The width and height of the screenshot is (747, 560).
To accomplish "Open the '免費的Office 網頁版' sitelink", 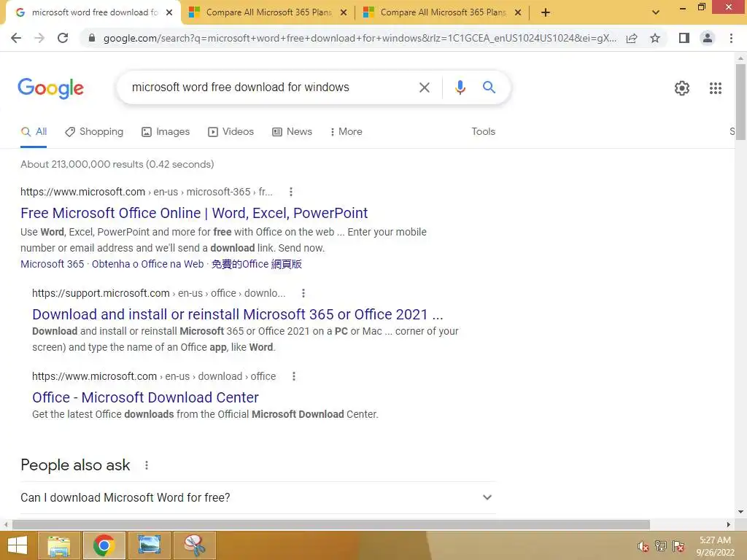I will click(x=257, y=264).
